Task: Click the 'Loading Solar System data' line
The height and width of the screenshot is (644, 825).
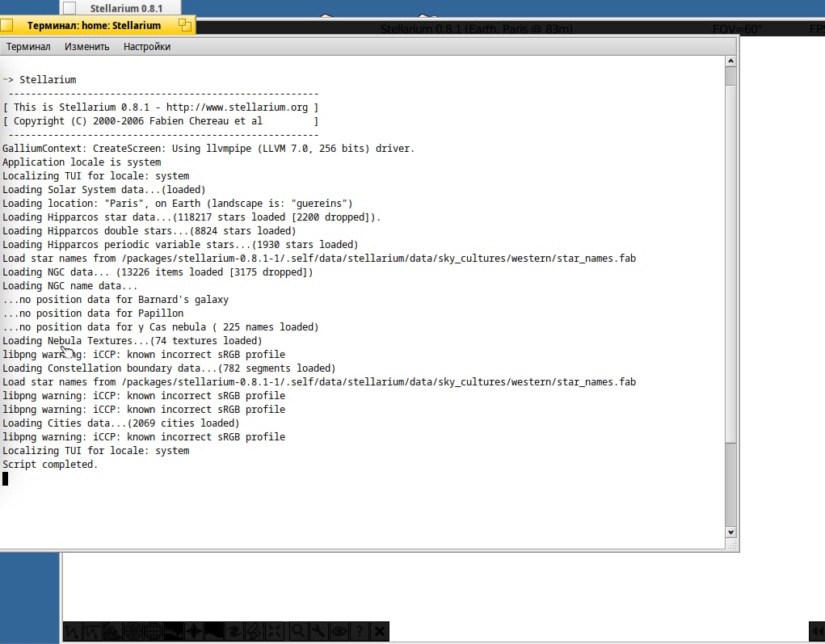Action: [x=103, y=189]
